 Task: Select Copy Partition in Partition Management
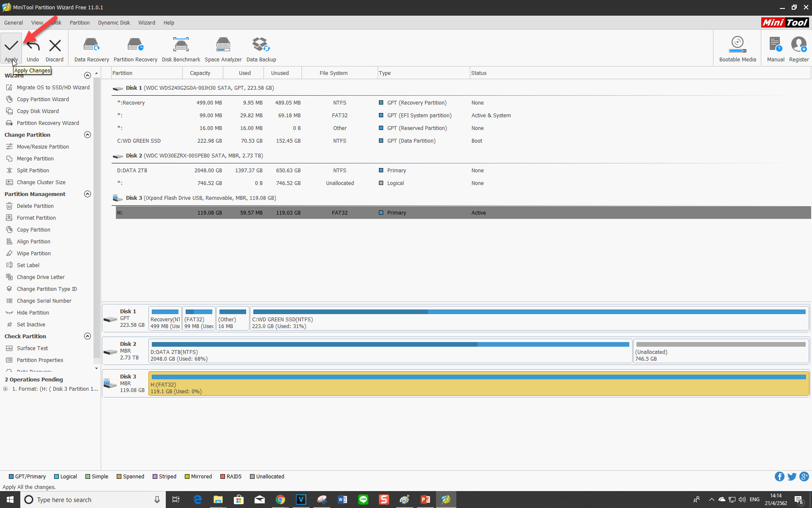pyautogui.click(x=33, y=229)
